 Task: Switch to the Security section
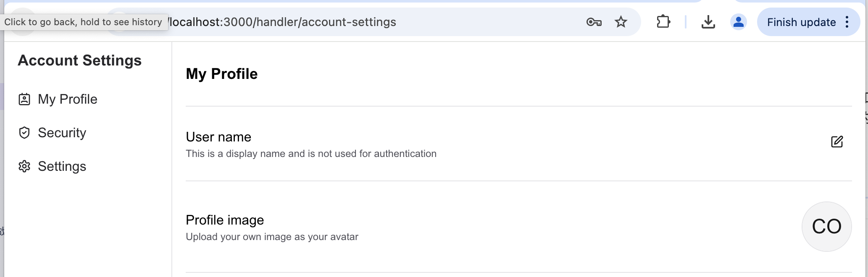[x=62, y=133]
